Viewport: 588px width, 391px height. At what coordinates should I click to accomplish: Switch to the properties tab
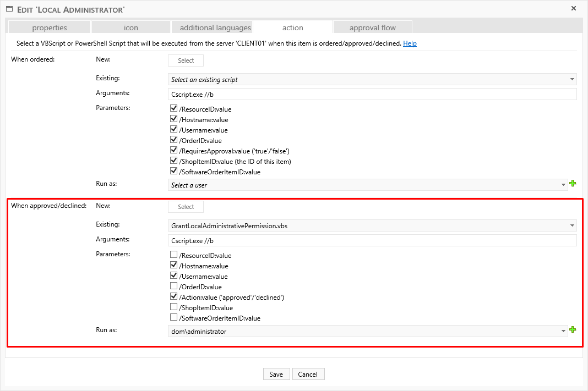tap(50, 27)
